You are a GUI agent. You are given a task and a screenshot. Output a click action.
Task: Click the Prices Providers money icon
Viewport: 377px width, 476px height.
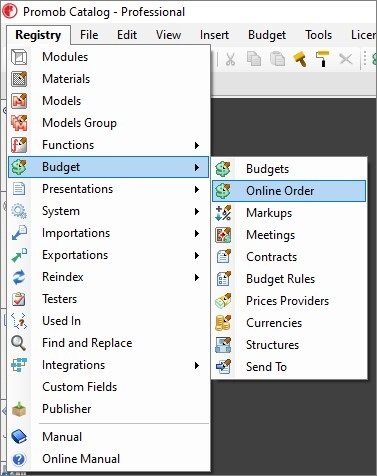click(223, 301)
